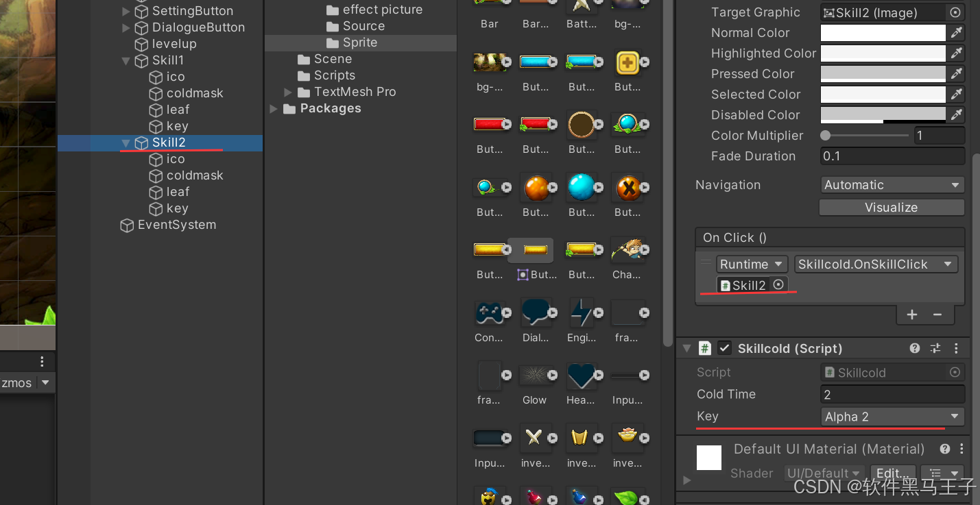This screenshot has width=980, height=505.
Task: Collapse the Skill1 hierarchy node
Action: [x=126, y=60]
